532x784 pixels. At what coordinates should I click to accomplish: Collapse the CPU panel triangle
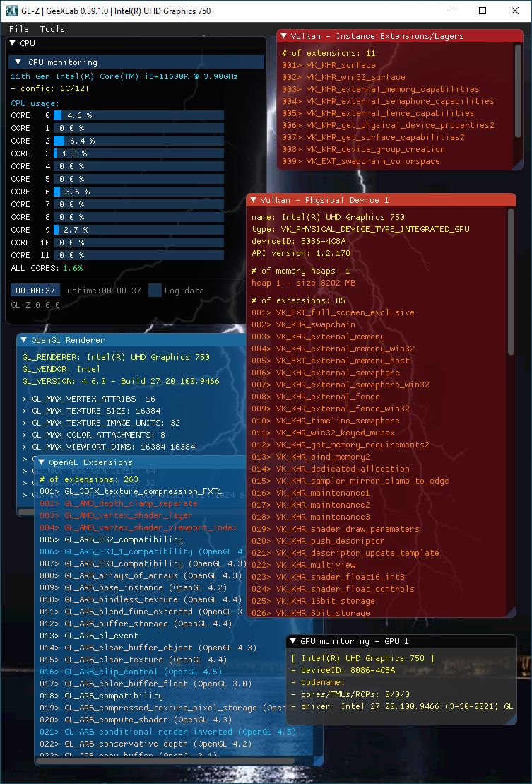pyautogui.click(x=13, y=43)
